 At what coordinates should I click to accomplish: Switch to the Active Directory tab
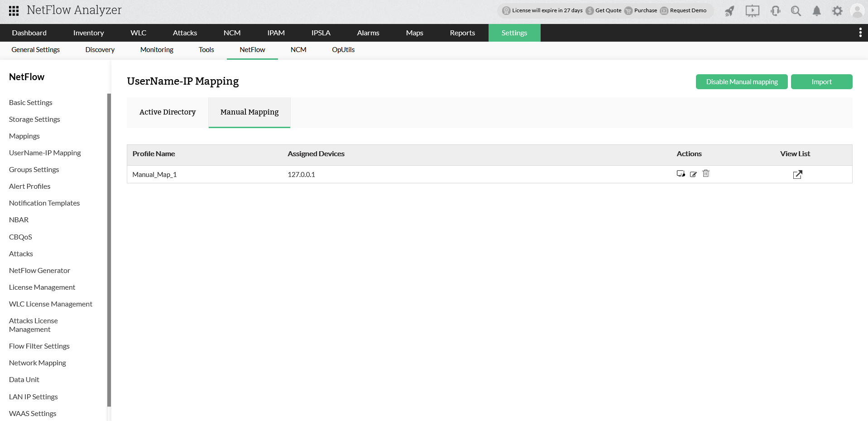coord(168,112)
